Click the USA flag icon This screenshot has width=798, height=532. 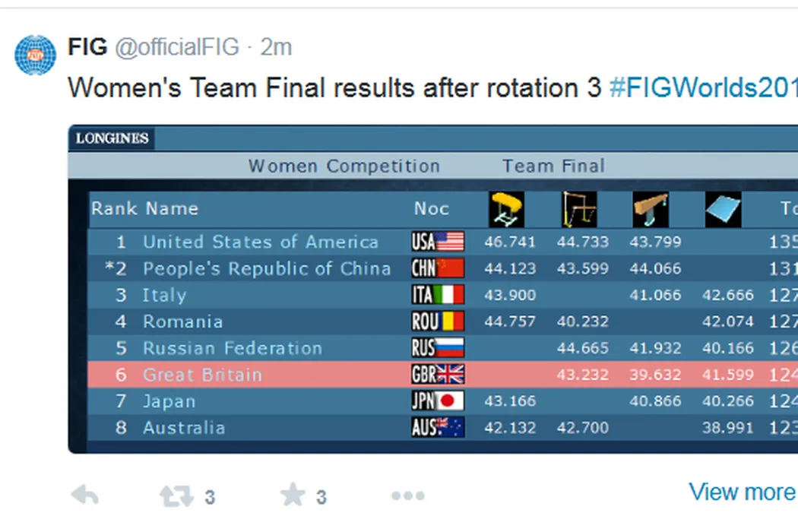438,242
